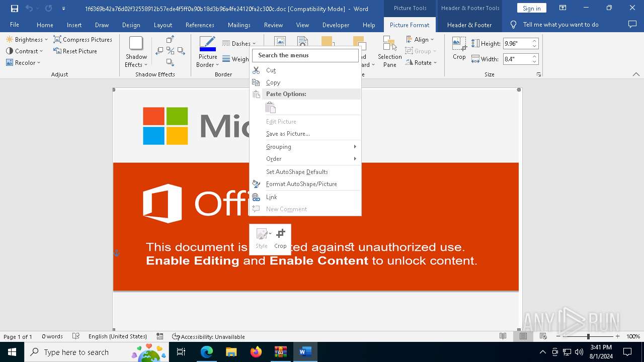The image size is (644, 362).
Task: Adjust the zoom slider handle
Action: [x=588, y=336]
